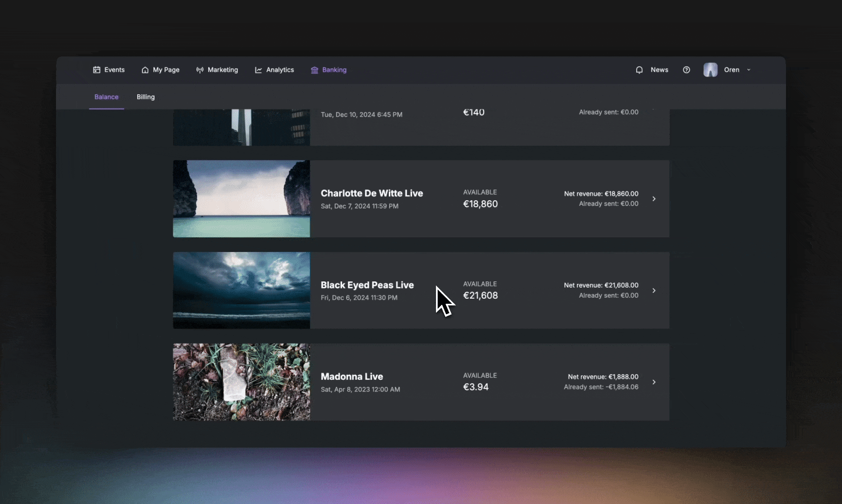The width and height of the screenshot is (842, 504).
Task: Expand Madonna Live row chevron
Action: pos(654,382)
